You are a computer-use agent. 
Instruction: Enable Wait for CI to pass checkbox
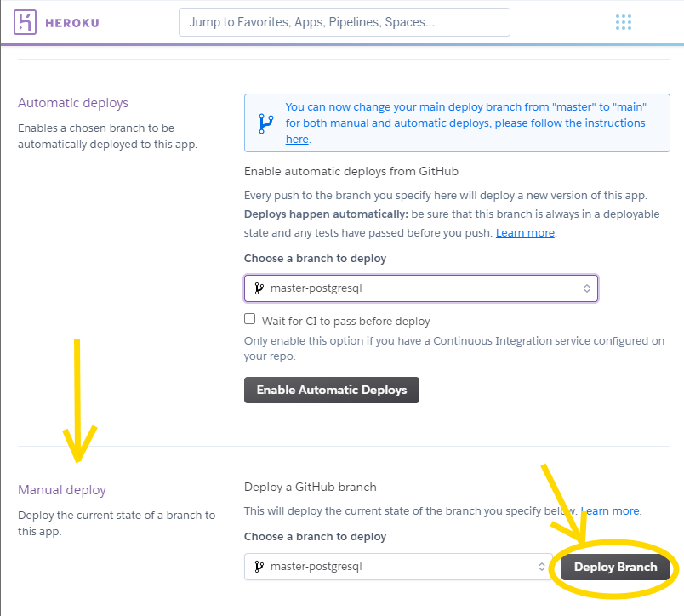click(250, 320)
